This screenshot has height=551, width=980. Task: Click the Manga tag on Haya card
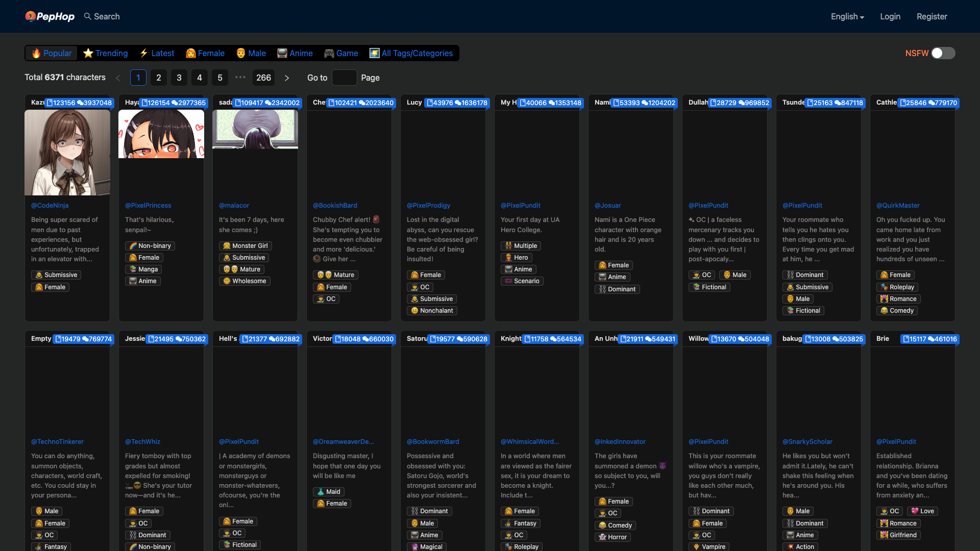click(x=143, y=269)
